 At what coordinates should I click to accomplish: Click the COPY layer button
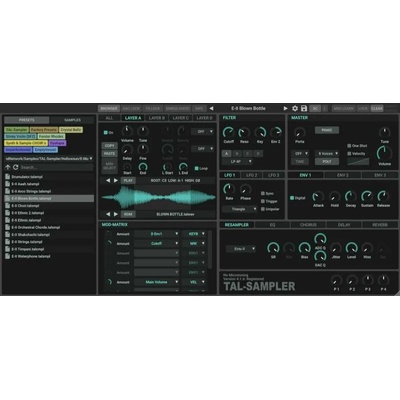click(x=109, y=146)
